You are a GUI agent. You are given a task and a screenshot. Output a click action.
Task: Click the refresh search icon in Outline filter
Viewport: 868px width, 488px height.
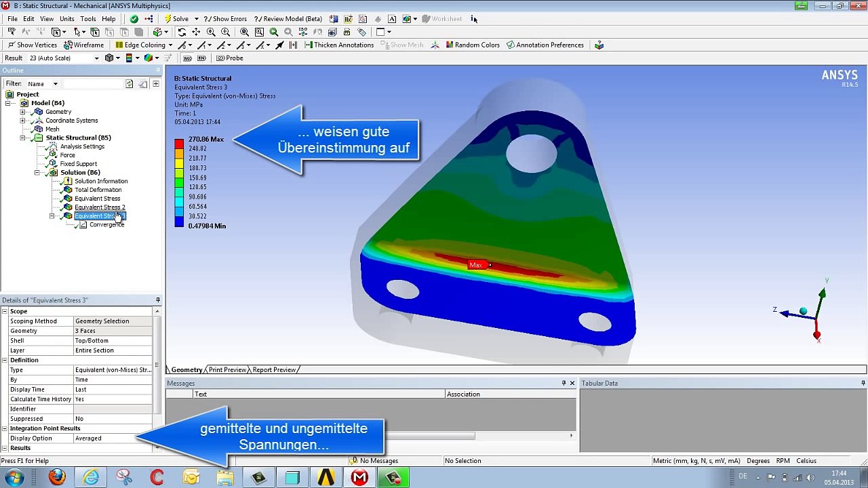pos(129,83)
